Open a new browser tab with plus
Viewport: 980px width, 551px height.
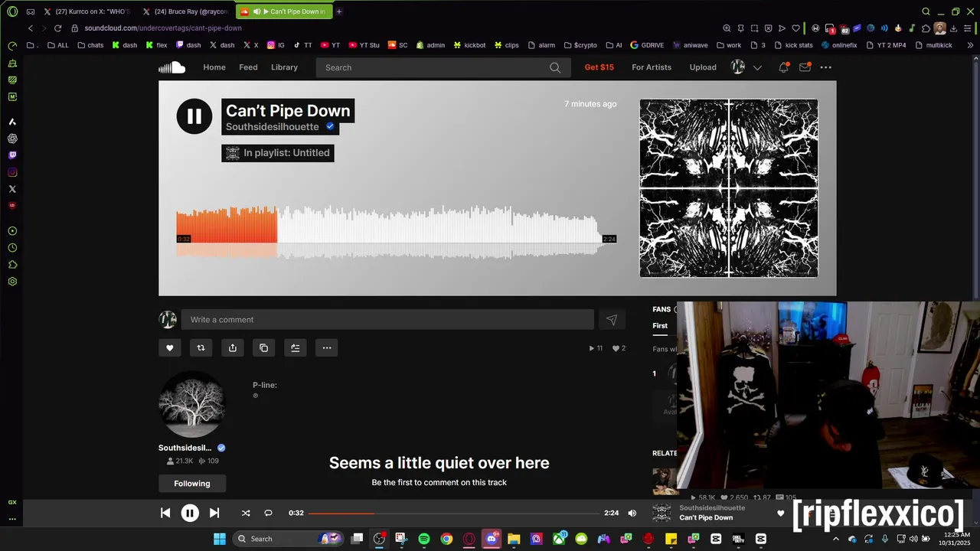pos(339,11)
